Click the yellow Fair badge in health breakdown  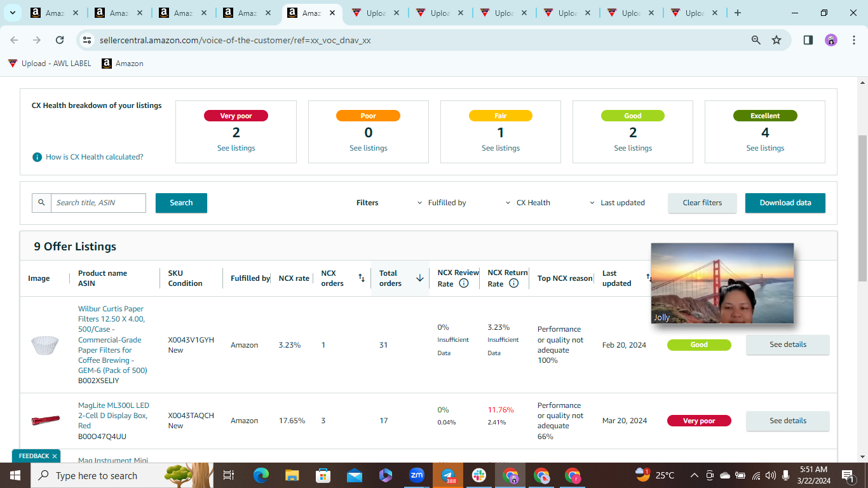click(x=501, y=116)
